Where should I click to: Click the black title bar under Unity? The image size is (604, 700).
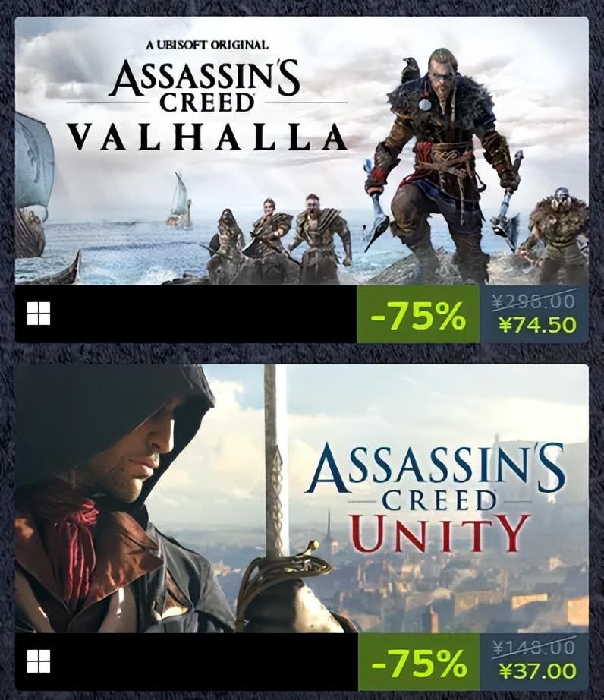coord(187,661)
